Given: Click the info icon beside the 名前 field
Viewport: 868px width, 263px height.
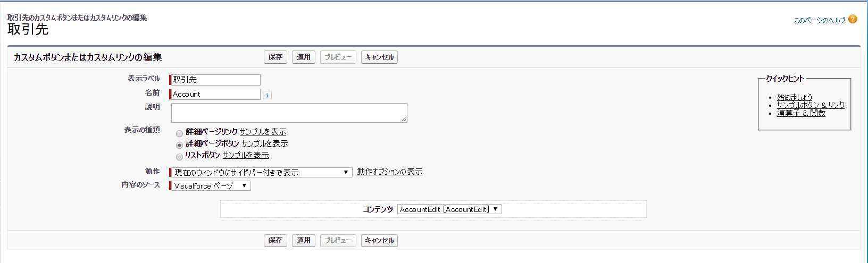Looking at the screenshot, I should [x=267, y=95].
